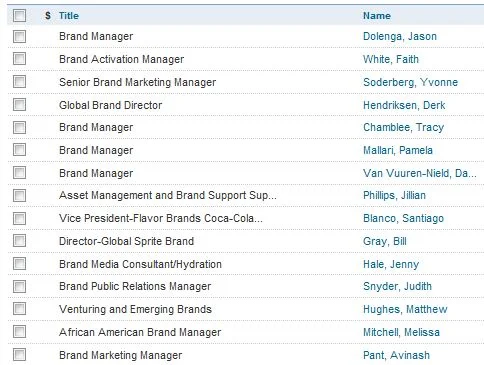Select the Brand Media Consultant/Hydration title text

(x=140, y=264)
